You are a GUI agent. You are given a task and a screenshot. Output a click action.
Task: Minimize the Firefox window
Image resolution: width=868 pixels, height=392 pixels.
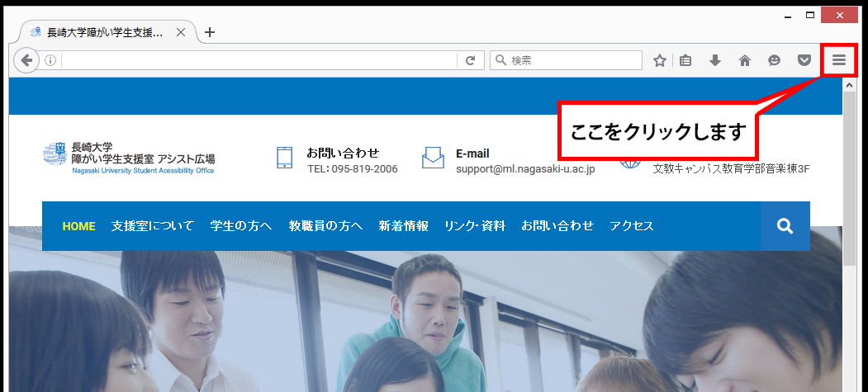point(788,16)
